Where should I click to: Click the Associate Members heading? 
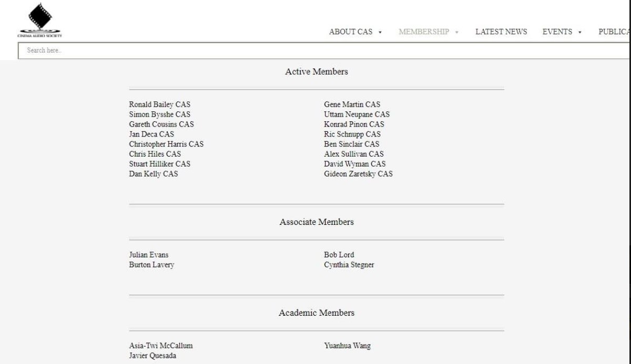(317, 222)
